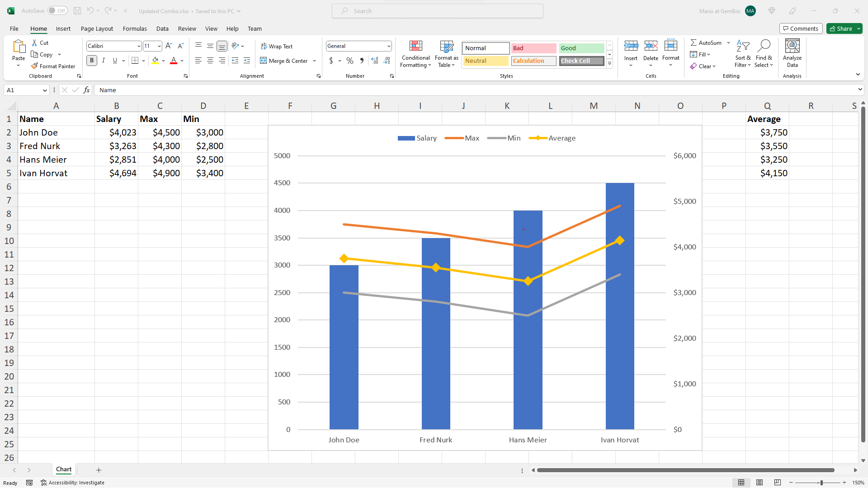The width and height of the screenshot is (868, 488).
Task: Toggle Wrap Text option
Action: 277,46
